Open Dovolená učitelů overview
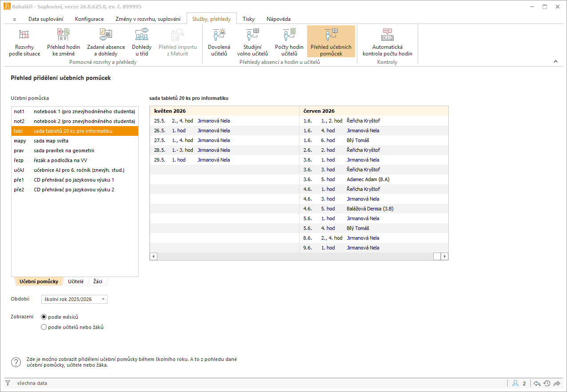The image size is (567, 392). [x=219, y=42]
